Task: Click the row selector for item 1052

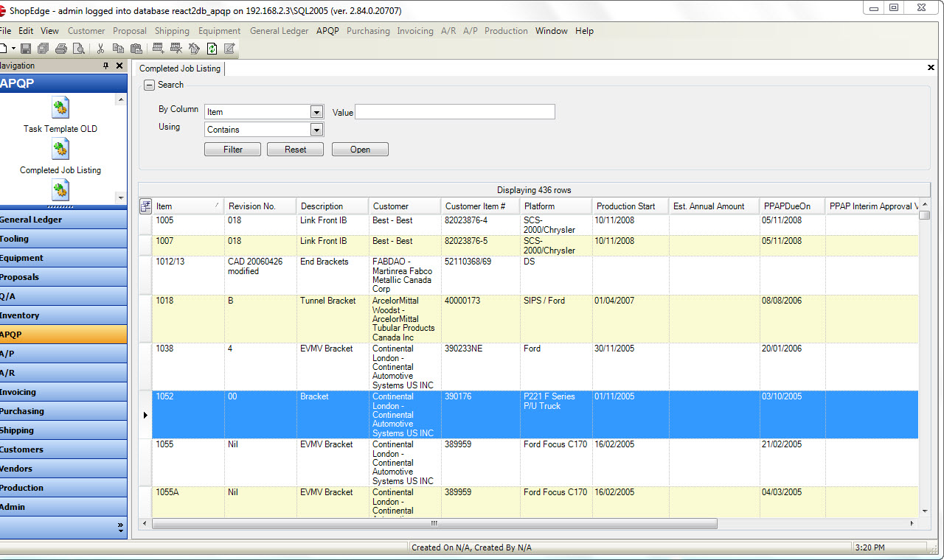Action: tap(145, 415)
